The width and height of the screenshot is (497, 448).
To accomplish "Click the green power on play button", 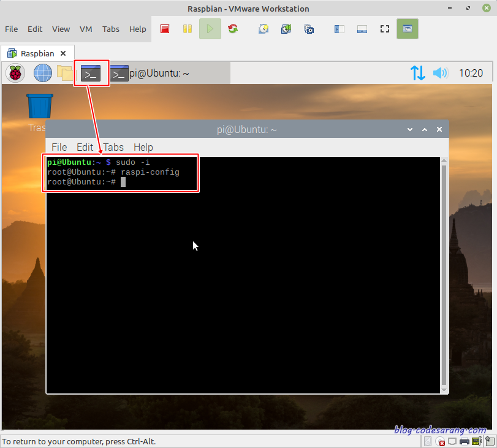I will pos(210,29).
